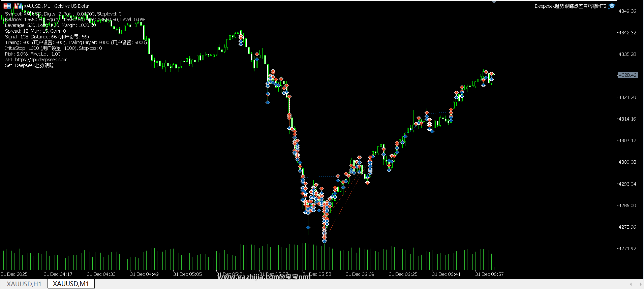644x289 pixels.
Task: Click time axis label 31 Dec 06:09
Action: point(360,274)
